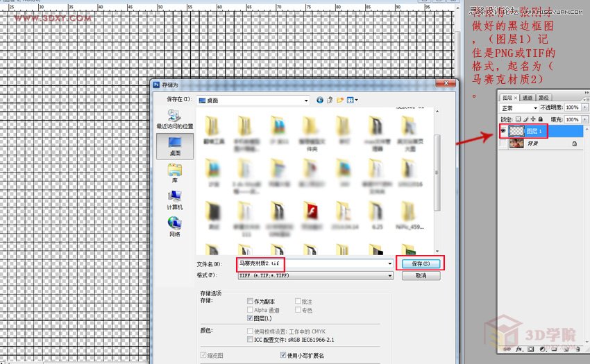Screen dimensions: 590x364
Task: Open the fx layer style menu
Action: coord(519,349)
